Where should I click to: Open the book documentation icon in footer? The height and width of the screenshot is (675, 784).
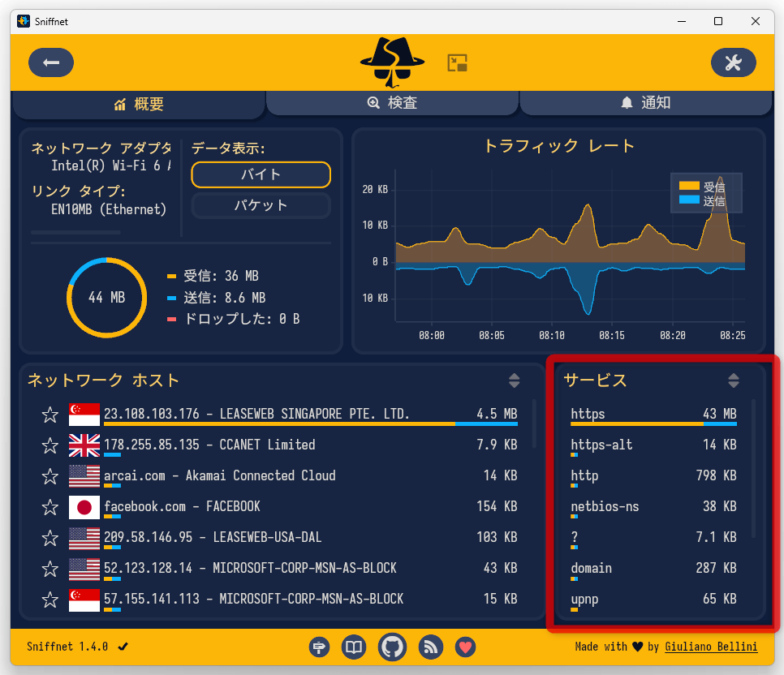tap(354, 647)
